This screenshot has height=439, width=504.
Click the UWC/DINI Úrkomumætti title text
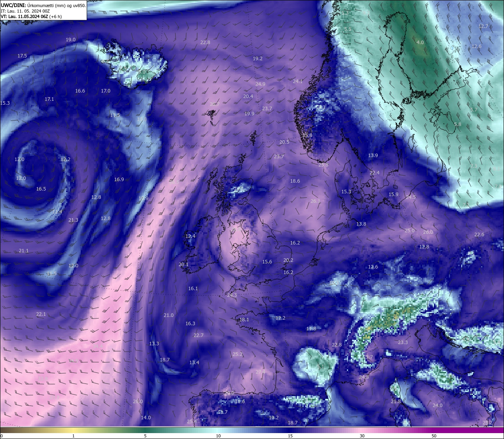coord(43,6)
